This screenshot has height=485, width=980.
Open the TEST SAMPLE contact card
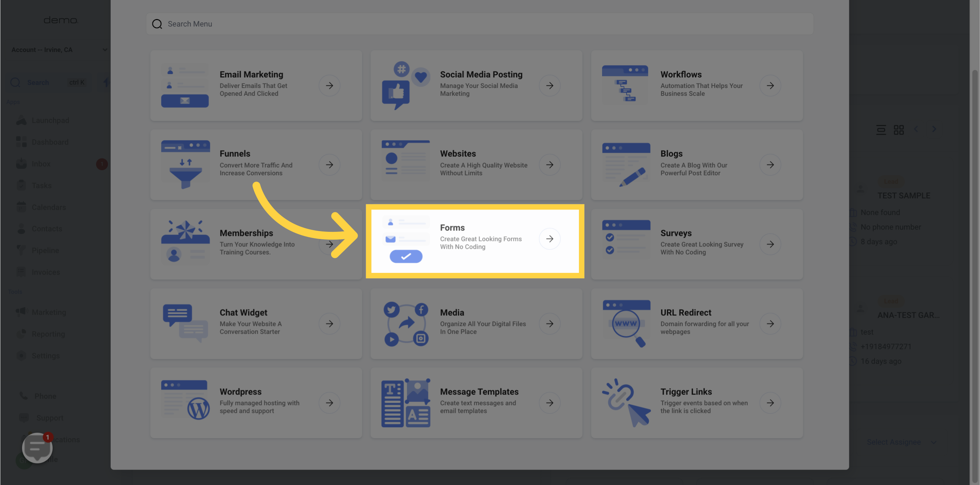coord(904,195)
